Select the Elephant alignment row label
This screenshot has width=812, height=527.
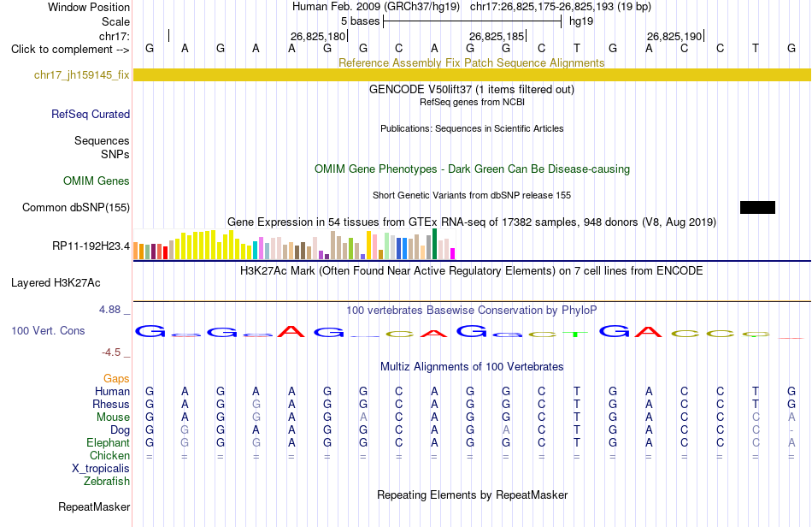[108, 442]
